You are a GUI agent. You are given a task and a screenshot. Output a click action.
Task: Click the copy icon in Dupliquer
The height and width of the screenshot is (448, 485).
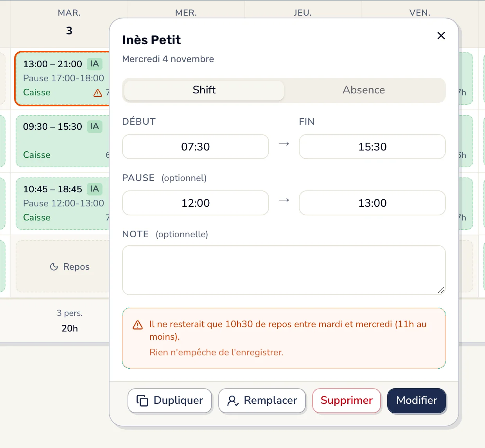[x=142, y=401]
